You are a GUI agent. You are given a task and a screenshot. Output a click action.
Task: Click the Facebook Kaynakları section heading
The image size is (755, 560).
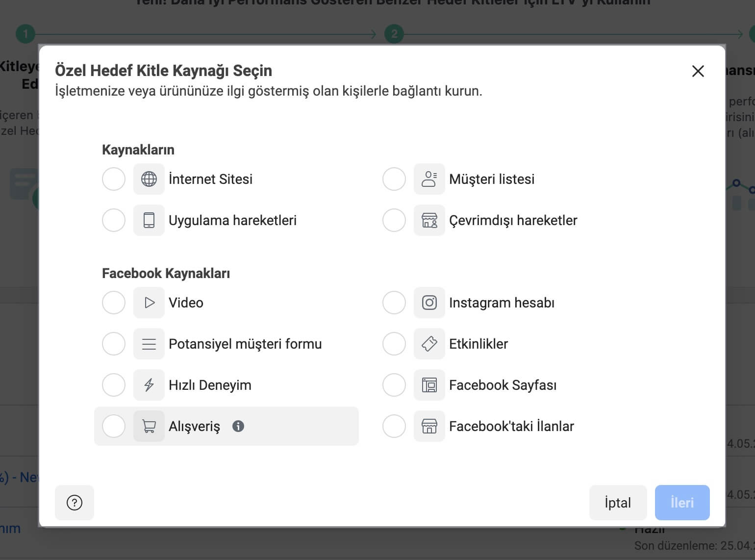pos(166,273)
